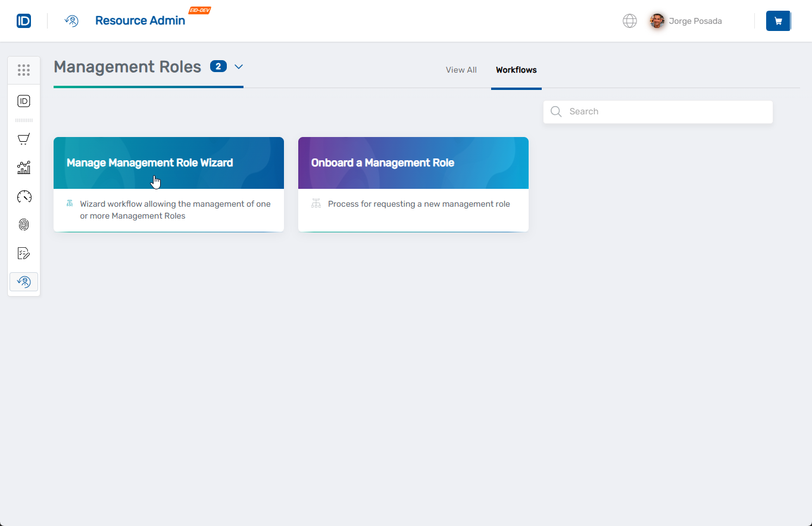Click the ID logo to expand navigation
The image size is (812, 526).
click(24, 20)
